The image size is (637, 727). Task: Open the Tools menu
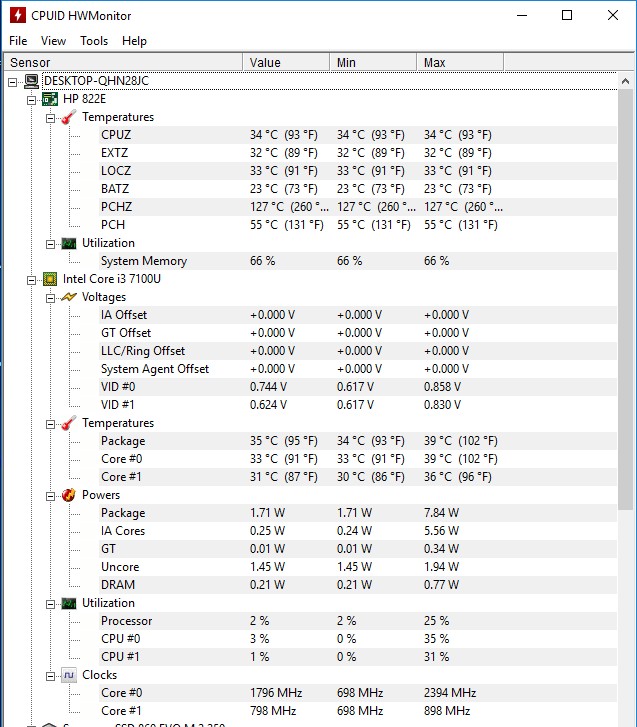(x=94, y=41)
